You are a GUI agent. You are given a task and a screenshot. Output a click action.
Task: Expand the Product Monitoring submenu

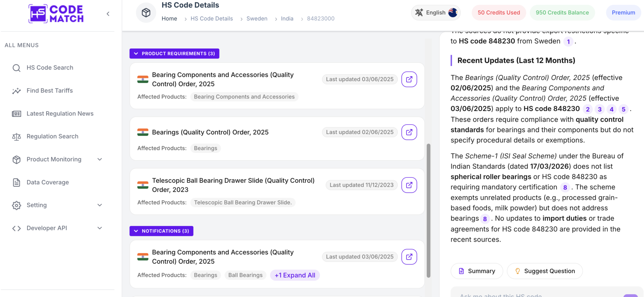(99, 160)
